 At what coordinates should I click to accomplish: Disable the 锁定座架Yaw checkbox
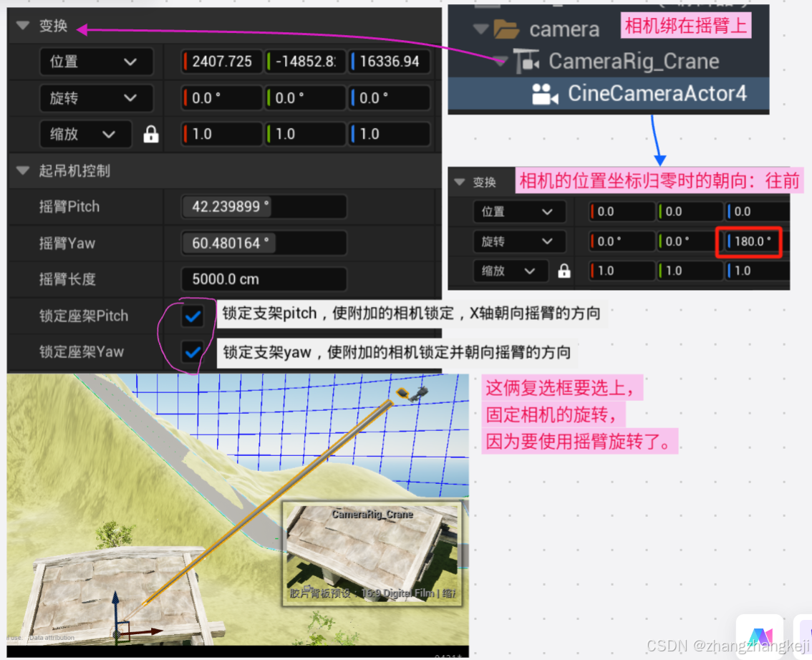192,352
